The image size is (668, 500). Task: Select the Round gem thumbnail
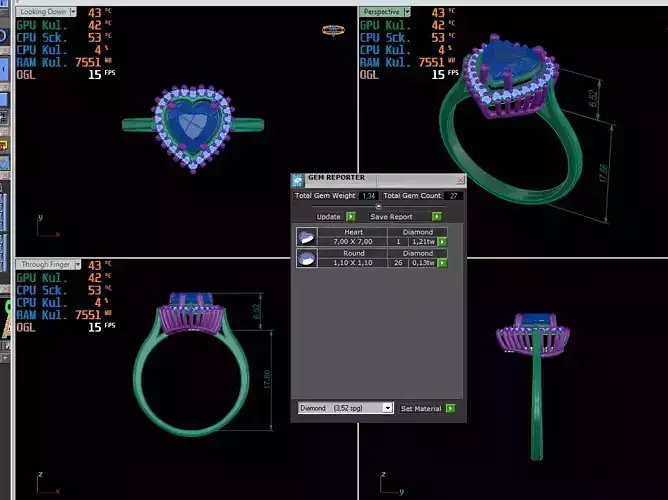tap(307, 258)
